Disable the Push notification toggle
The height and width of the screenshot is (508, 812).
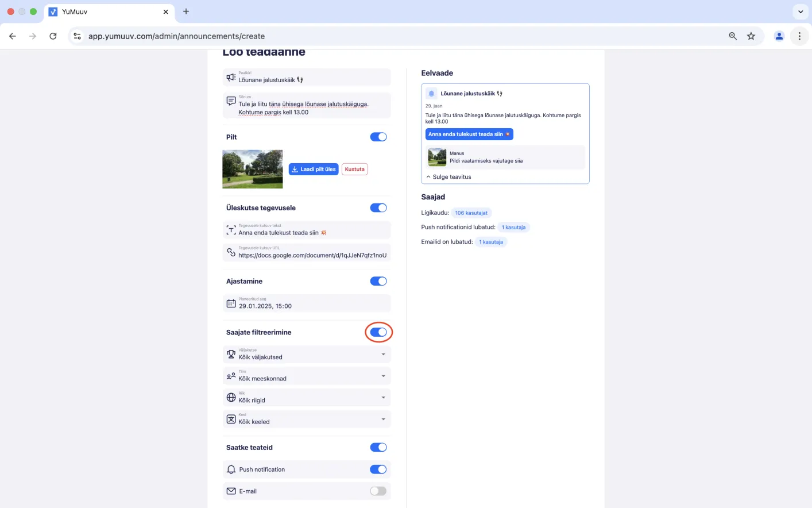[378, 469]
